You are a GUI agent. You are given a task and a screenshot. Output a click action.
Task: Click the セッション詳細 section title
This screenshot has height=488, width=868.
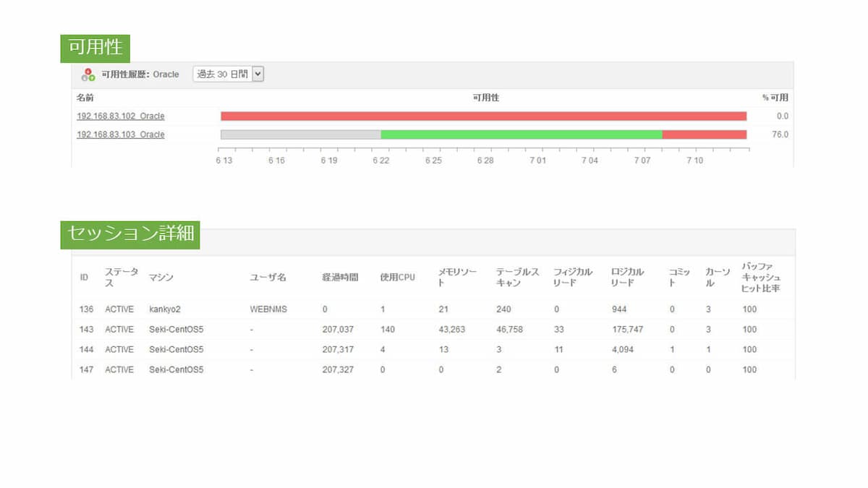pos(130,234)
